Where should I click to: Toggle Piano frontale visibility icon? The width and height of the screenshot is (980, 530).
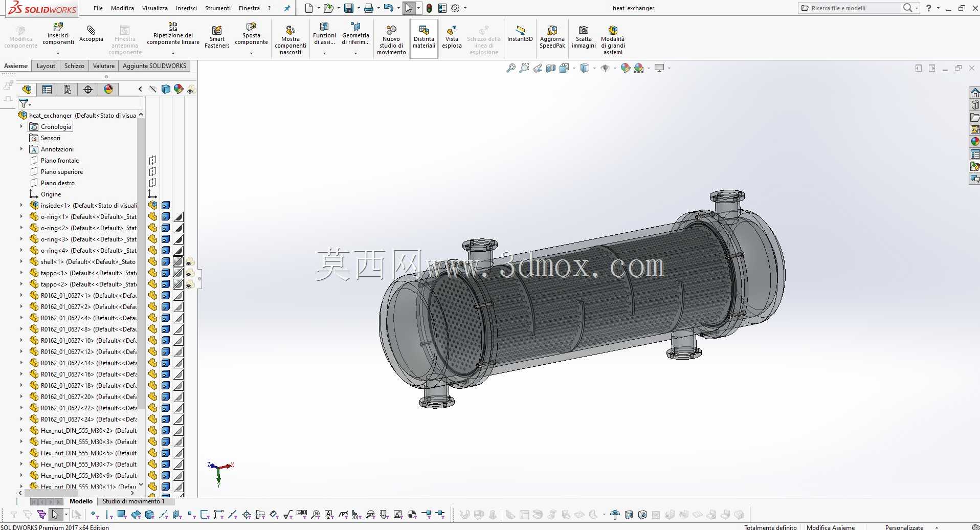pyautogui.click(x=152, y=161)
